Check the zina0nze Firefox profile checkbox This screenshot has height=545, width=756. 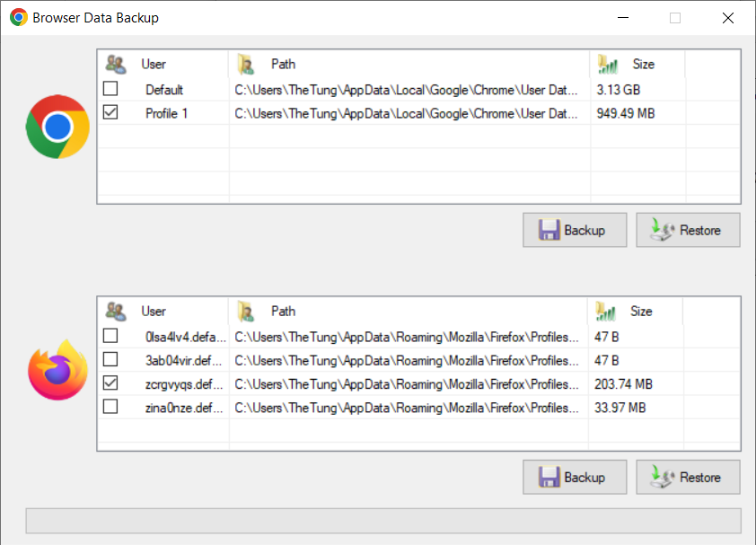point(110,407)
